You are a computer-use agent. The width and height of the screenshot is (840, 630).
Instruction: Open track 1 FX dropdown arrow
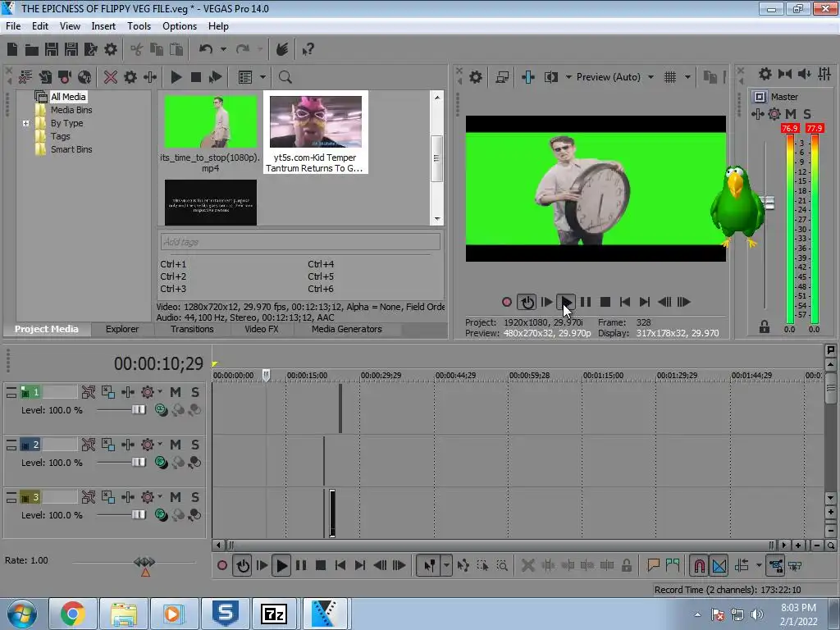160,391
